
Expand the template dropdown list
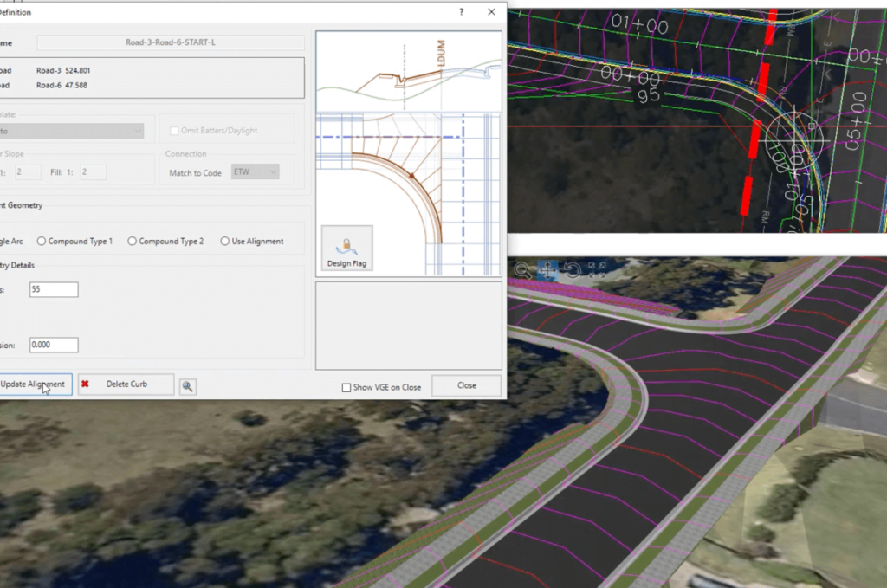tap(138, 130)
